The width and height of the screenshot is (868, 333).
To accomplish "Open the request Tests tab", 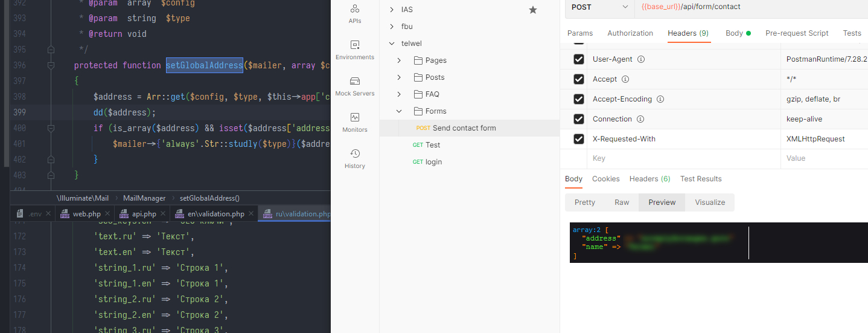I will pos(852,33).
